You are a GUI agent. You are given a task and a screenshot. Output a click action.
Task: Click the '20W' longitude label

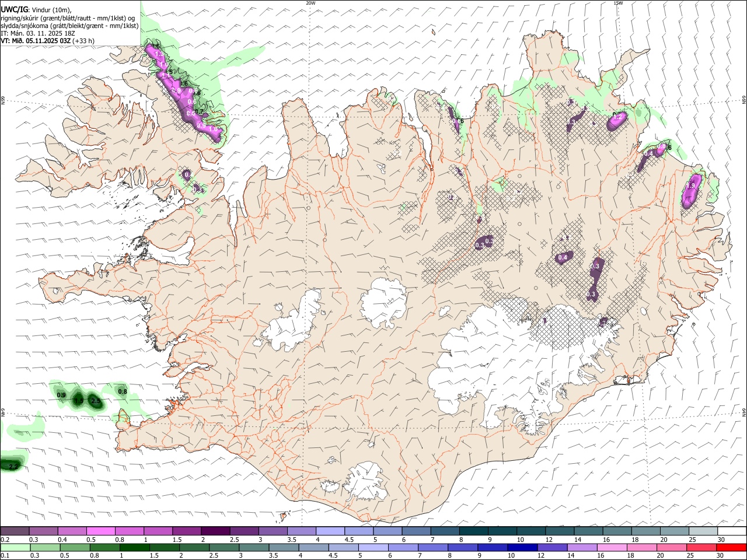311,3
